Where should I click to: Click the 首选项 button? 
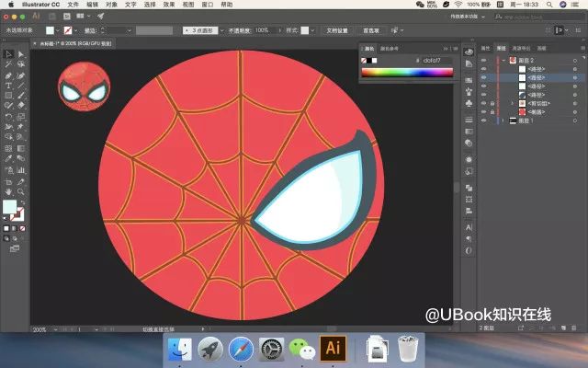[371, 30]
